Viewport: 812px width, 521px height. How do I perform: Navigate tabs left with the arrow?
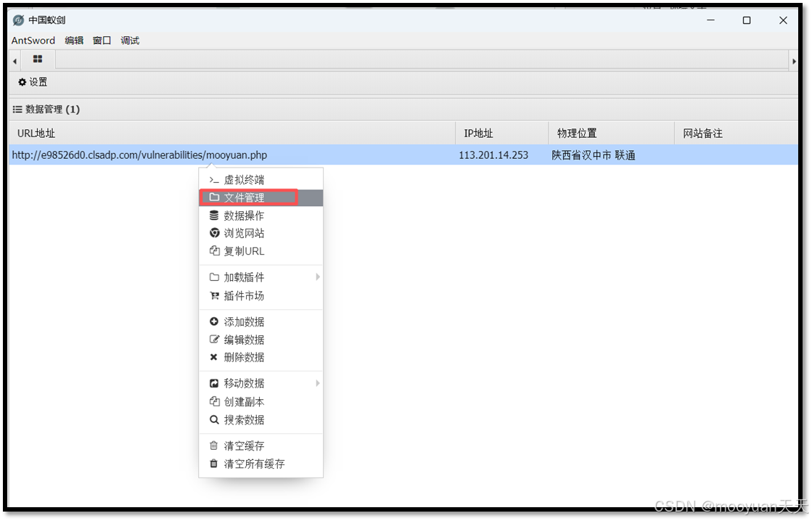pyautogui.click(x=15, y=61)
